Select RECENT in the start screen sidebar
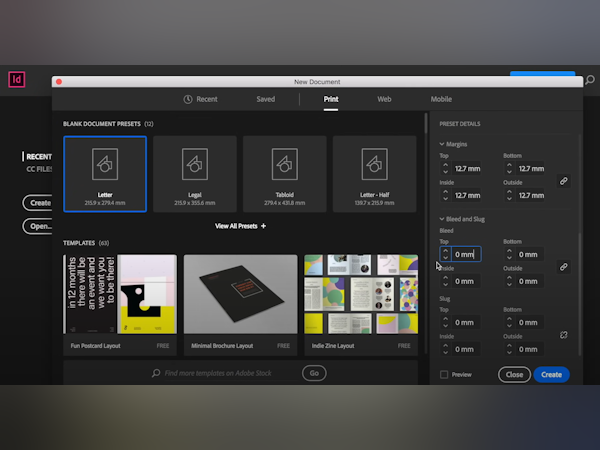 click(x=39, y=157)
